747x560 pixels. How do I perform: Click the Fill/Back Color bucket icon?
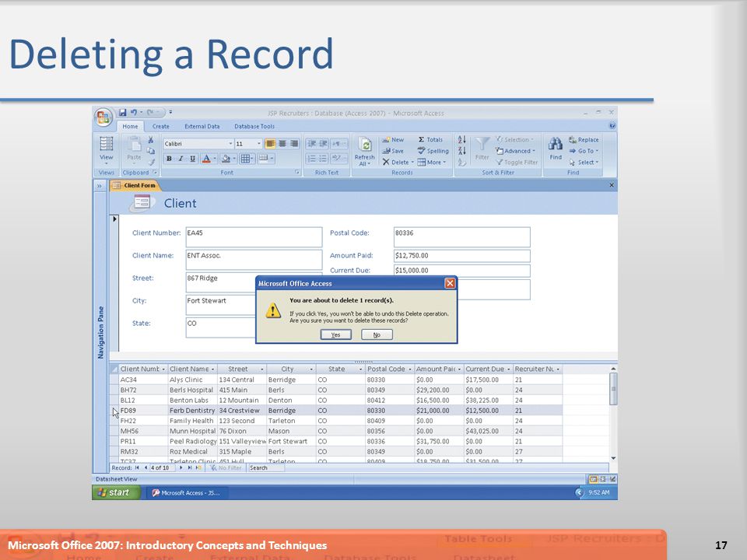226,159
